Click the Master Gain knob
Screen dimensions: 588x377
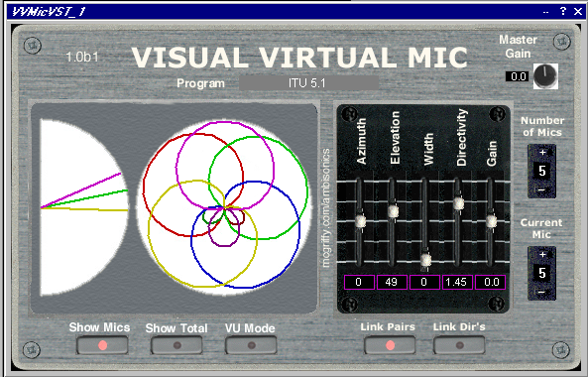point(545,76)
